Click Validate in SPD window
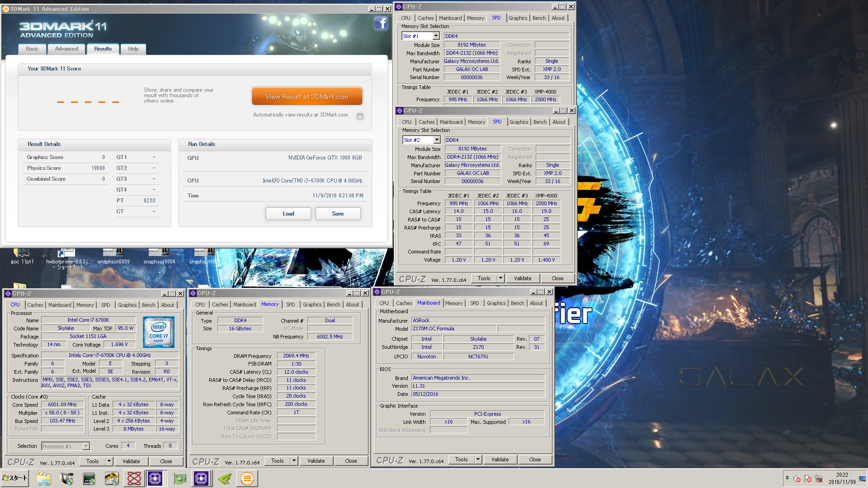Image resolution: width=868 pixels, height=488 pixels. [523, 278]
